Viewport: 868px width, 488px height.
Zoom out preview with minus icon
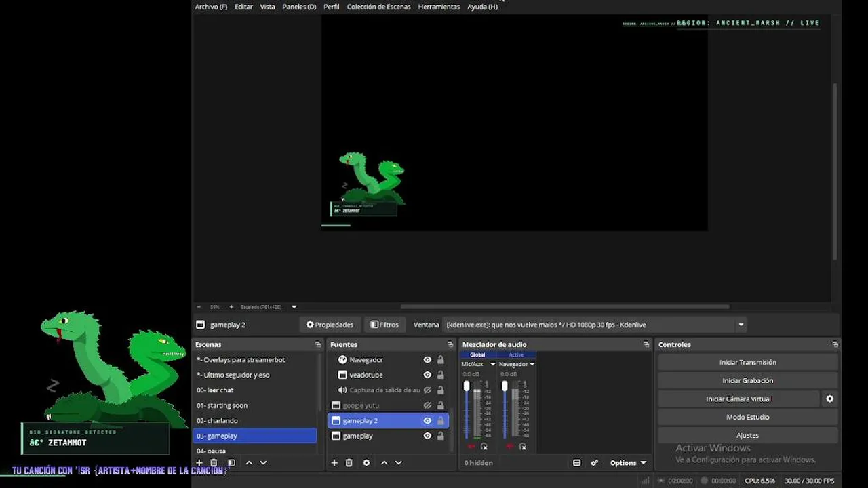[x=199, y=306]
